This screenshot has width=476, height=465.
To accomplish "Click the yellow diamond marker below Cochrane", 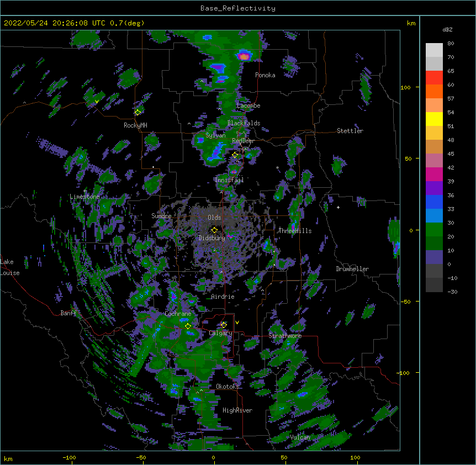I will click(188, 326).
